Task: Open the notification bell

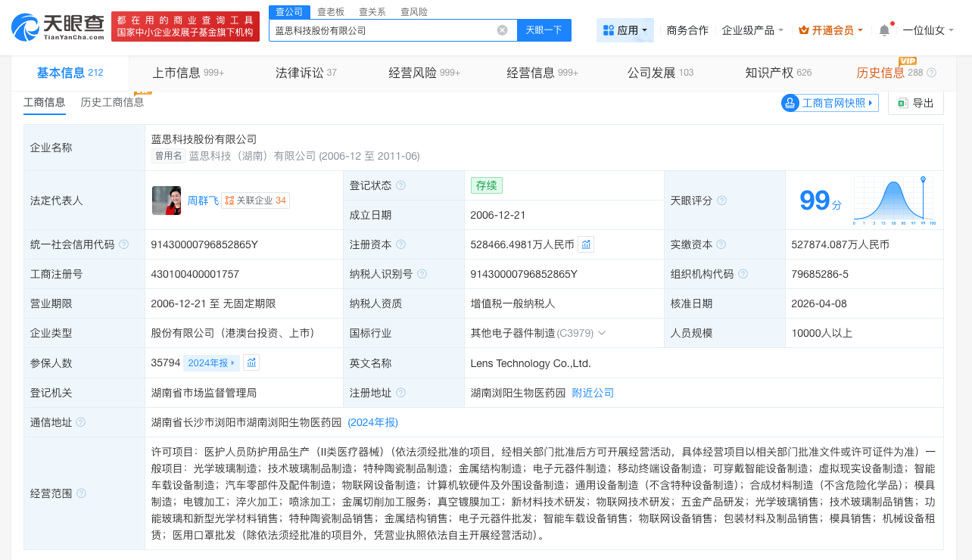Action: click(884, 30)
